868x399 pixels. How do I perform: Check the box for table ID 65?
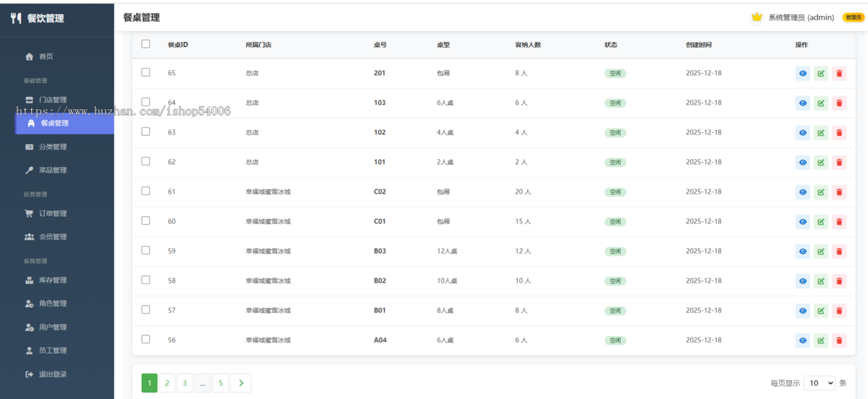(145, 72)
